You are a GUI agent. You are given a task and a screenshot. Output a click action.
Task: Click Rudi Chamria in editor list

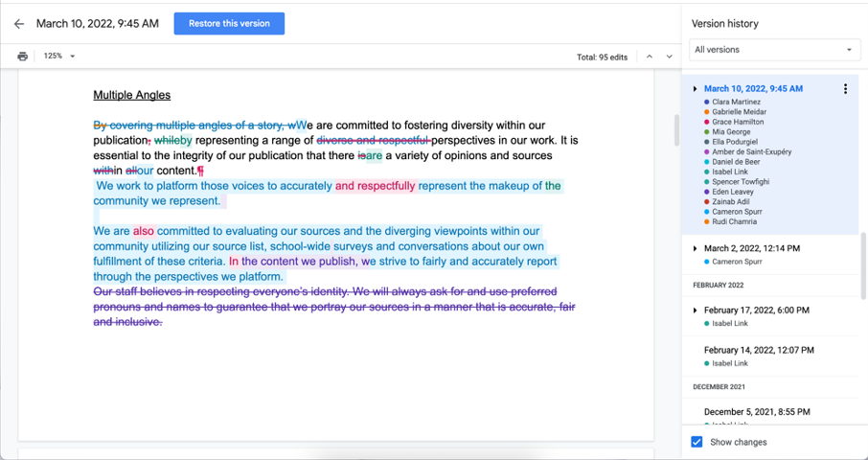[735, 221]
